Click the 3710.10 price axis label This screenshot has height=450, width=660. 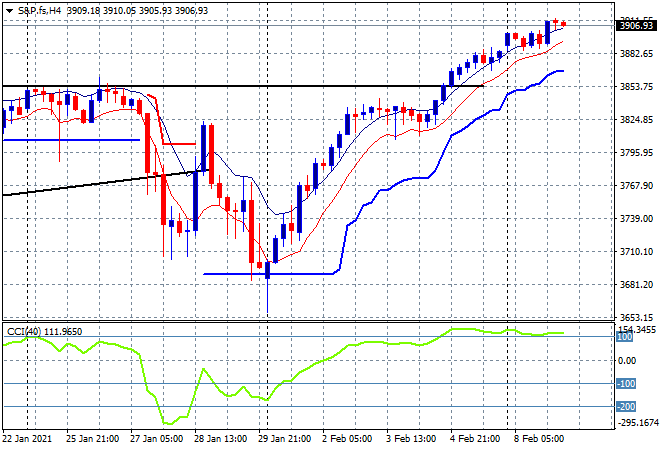point(636,252)
